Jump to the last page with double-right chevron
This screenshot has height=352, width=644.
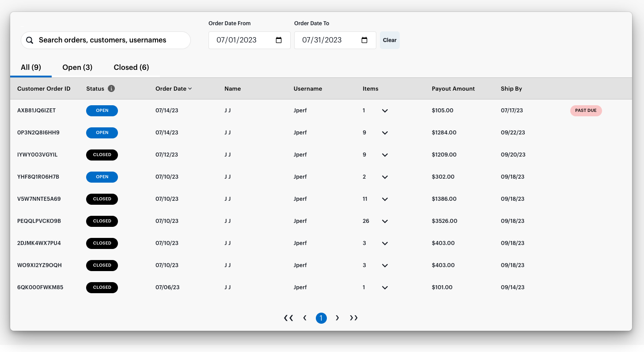(x=353, y=318)
